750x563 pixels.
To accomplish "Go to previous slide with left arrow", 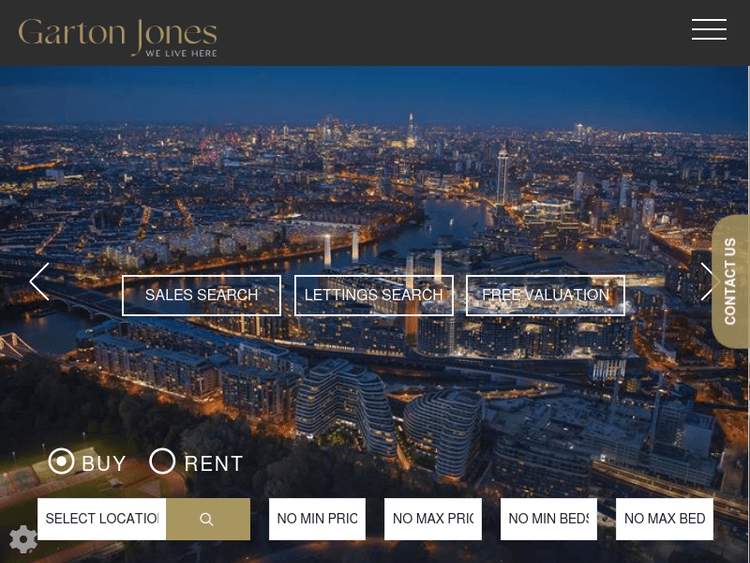I will [39, 282].
